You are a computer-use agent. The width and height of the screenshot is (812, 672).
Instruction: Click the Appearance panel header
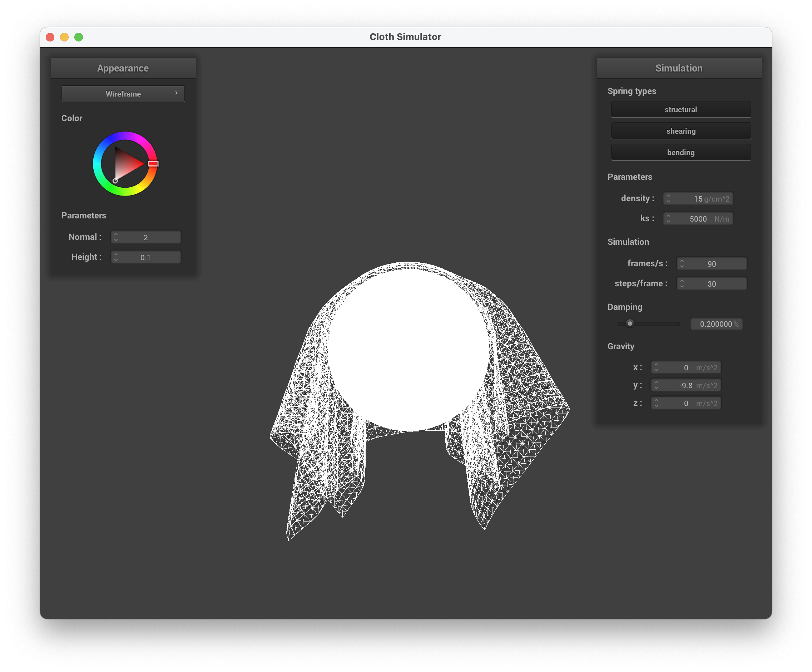click(x=123, y=68)
